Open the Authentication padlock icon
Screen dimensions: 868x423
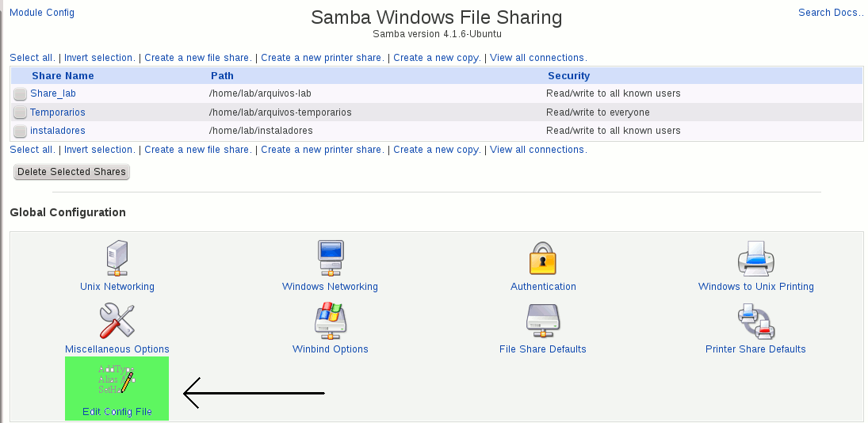542,257
